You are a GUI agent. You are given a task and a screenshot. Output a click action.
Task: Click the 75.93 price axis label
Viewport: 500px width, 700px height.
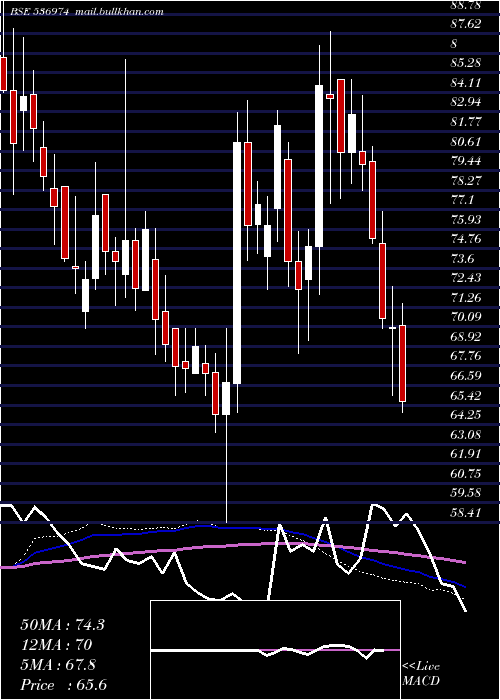pyautogui.click(x=466, y=220)
